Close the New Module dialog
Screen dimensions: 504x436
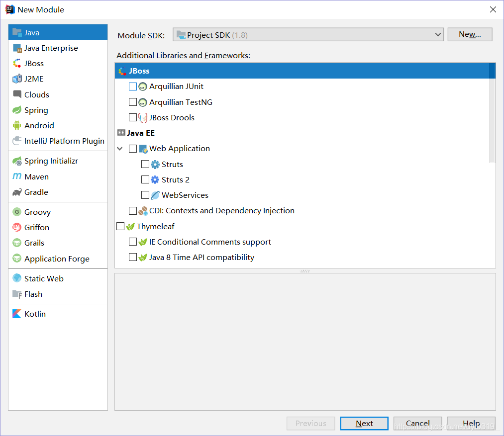pos(493,9)
